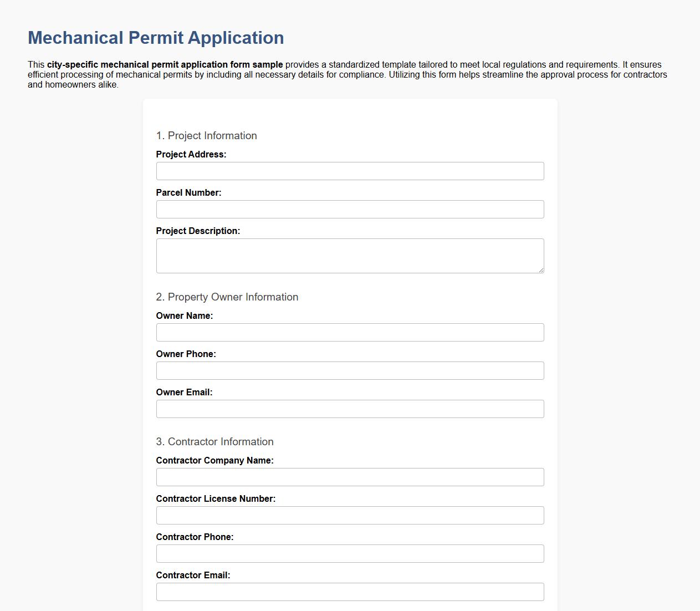Click the textarea resize handle on Project Description
Screen dimensions: 700x611
point(541,270)
